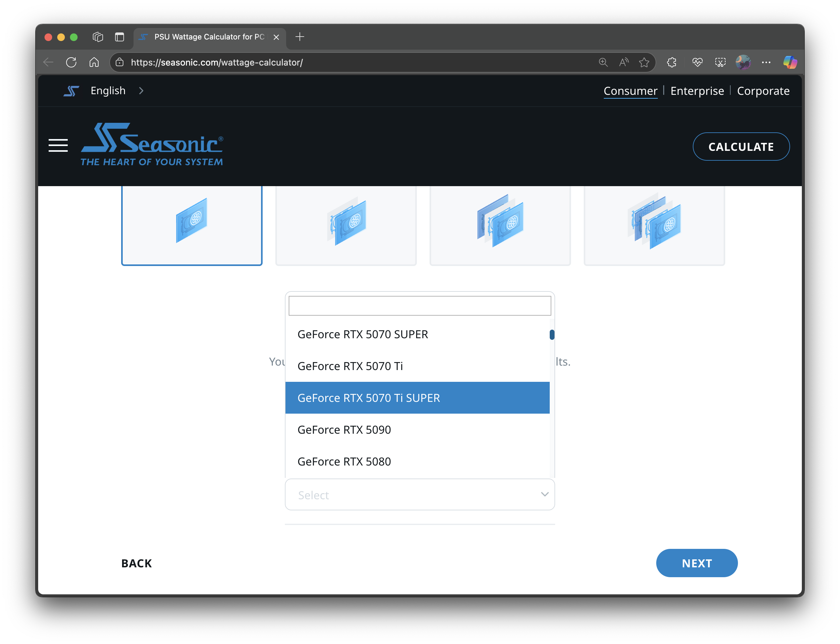Open browser extensions puzzle icon

[671, 62]
